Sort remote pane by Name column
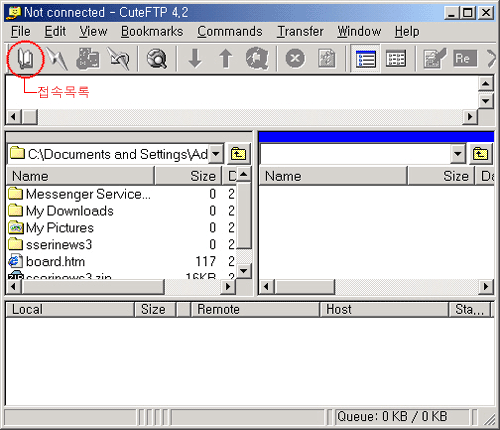Viewport: 500px width, 430px height. point(333,176)
